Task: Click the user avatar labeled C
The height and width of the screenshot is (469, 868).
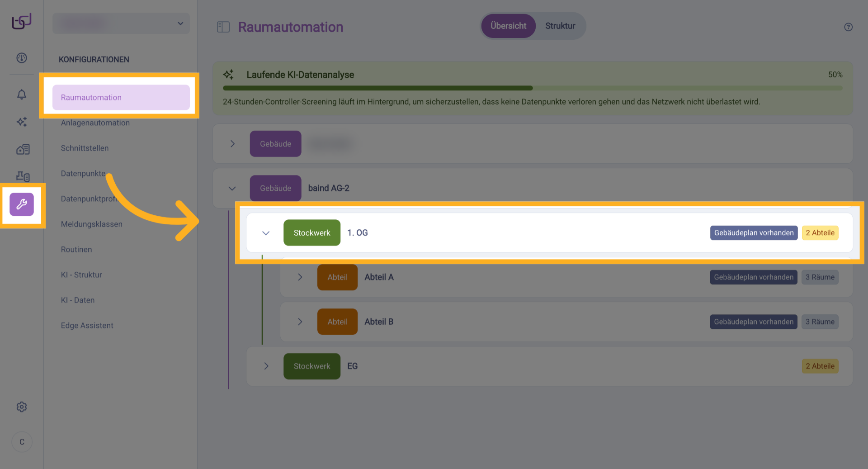Action: [22, 442]
